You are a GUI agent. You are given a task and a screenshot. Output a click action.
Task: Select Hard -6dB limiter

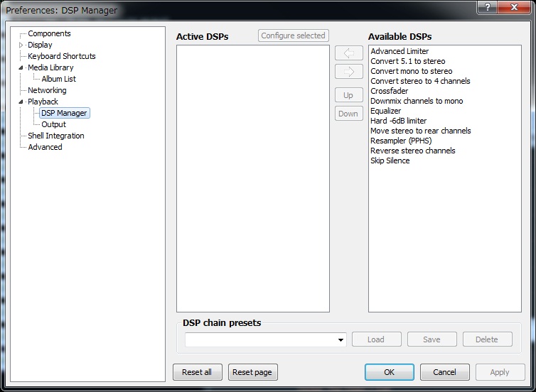pyautogui.click(x=398, y=121)
